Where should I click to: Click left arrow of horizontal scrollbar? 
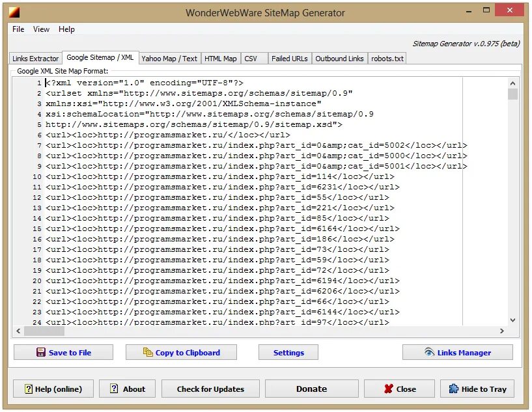coord(18,331)
